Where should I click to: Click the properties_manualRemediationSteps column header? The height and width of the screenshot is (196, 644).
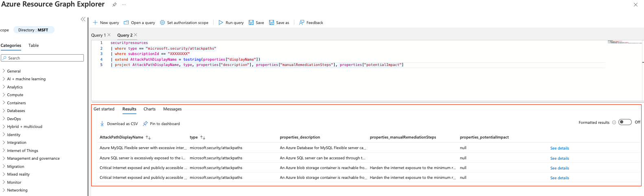[403, 137]
